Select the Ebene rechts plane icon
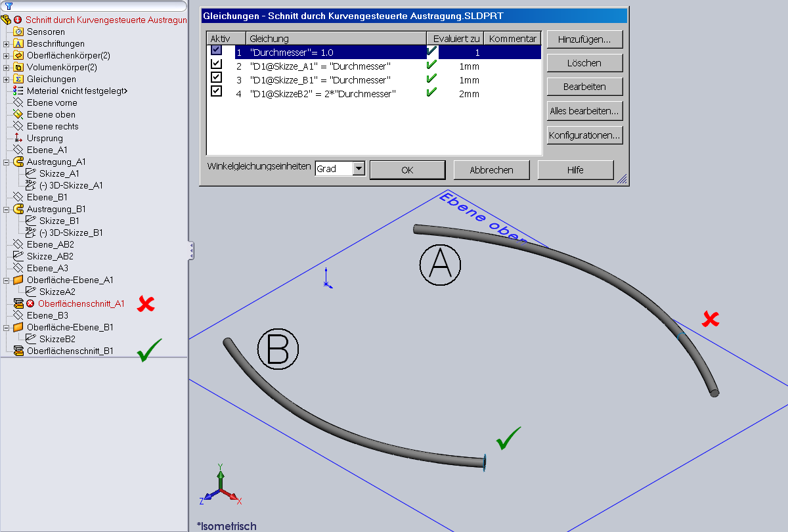788x532 pixels. tap(18, 126)
